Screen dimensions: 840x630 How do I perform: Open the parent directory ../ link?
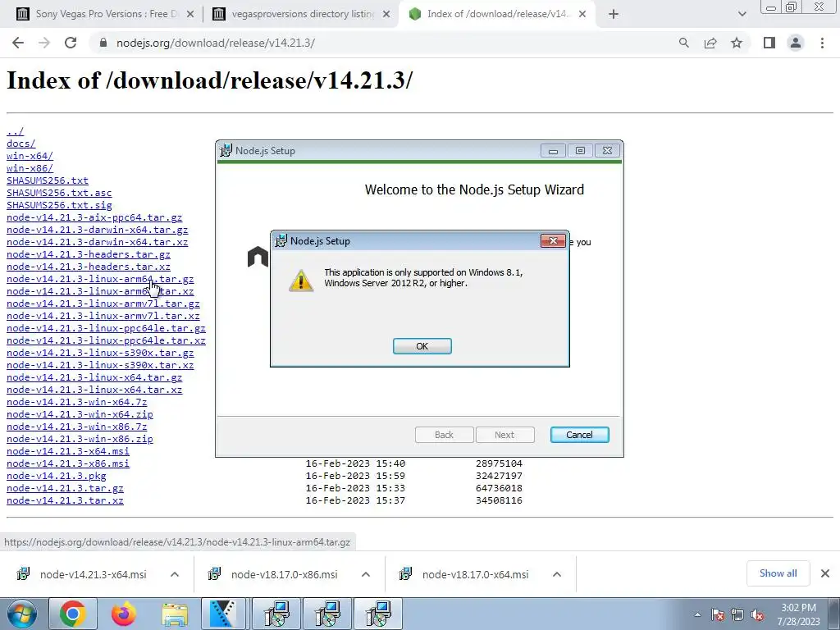(15, 131)
